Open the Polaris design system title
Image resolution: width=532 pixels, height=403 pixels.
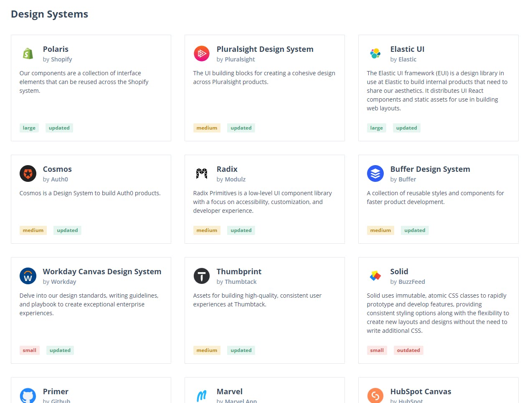point(56,49)
